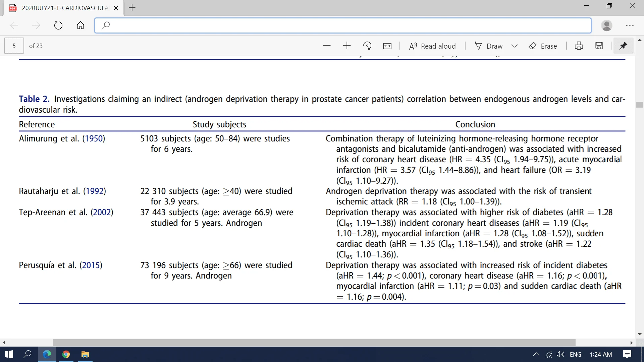Image resolution: width=644 pixels, height=362 pixels.
Task: Click the Reference column header
Action: coord(37,124)
